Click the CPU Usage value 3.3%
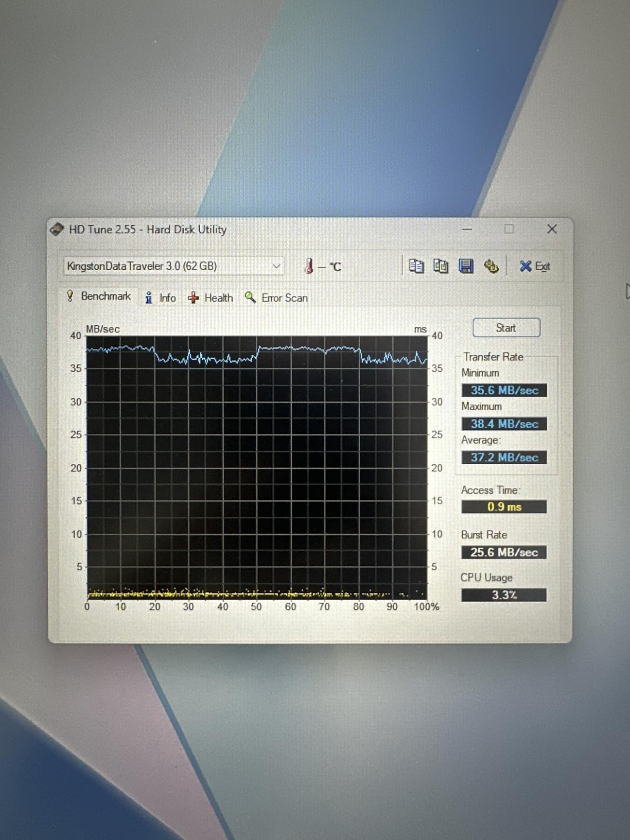This screenshot has width=630, height=840. [504, 595]
